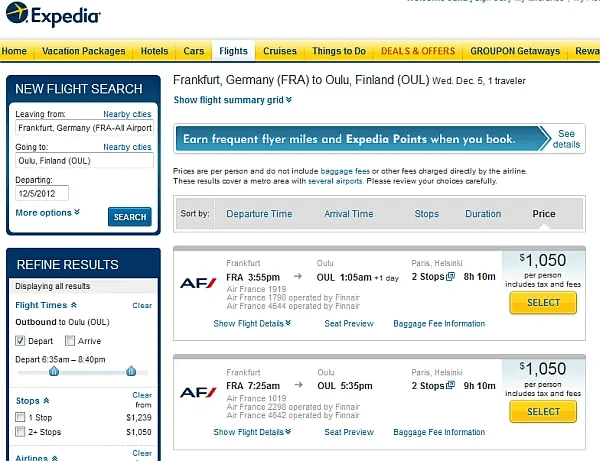This screenshot has width=600, height=461.
Task: Click Air France logo on 7:25am flight
Action: [198, 392]
